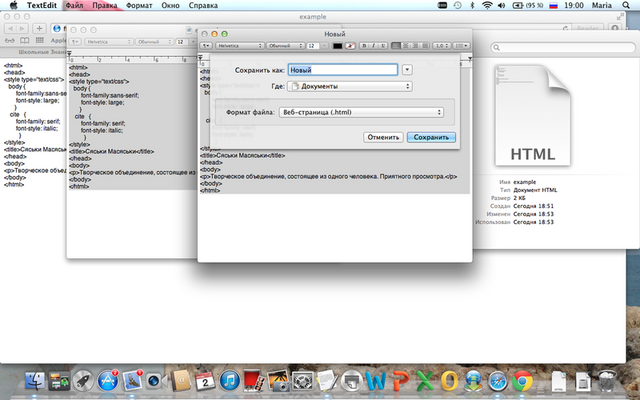The width and height of the screenshot is (640, 400).
Task: Open the Формат файла dropdown
Action: (361, 112)
